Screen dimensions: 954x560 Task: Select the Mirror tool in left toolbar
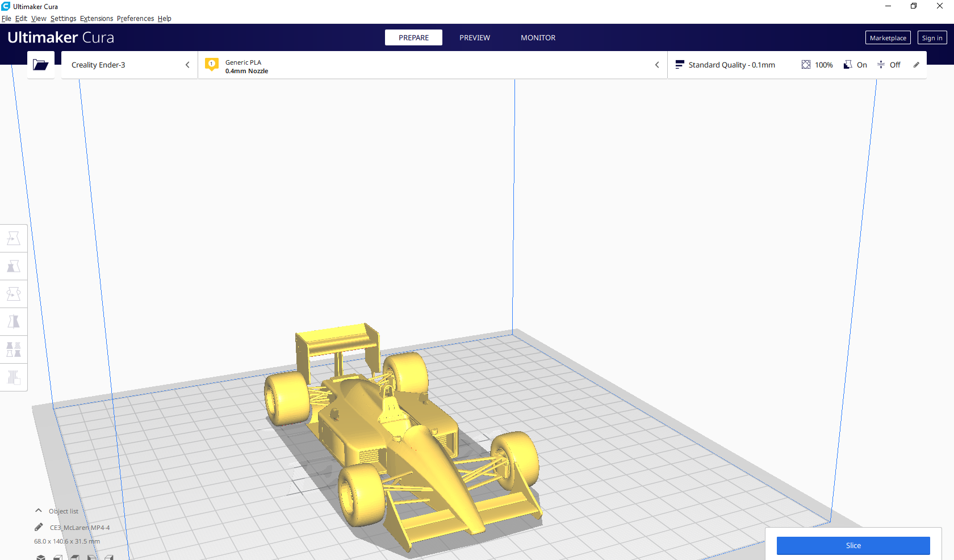click(x=14, y=322)
